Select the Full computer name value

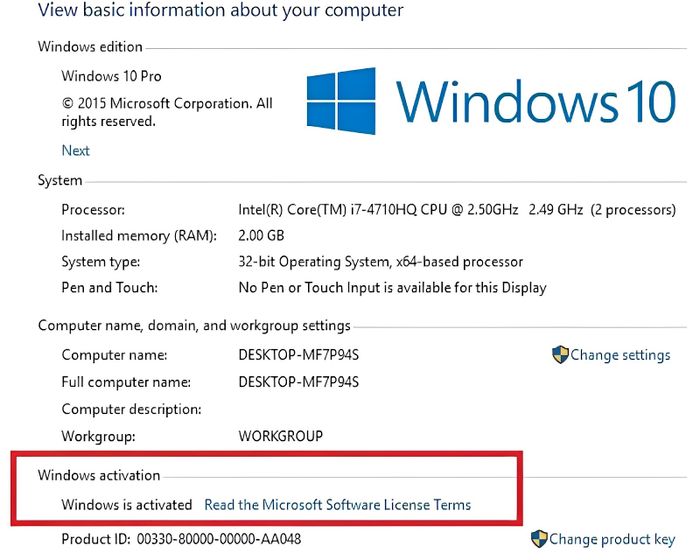(299, 382)
